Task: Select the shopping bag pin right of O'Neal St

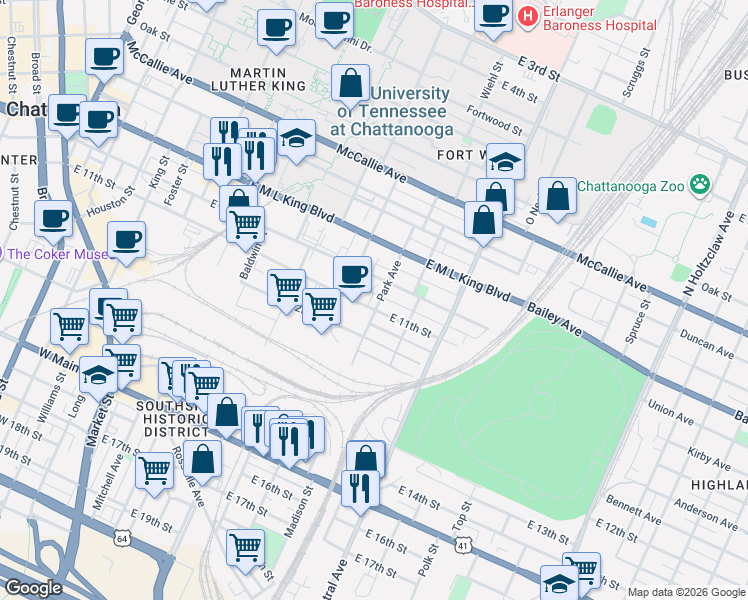Action: (557, 199)
